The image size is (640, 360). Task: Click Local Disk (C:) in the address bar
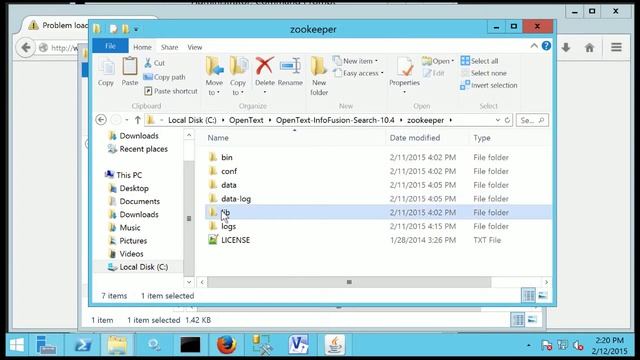192,120
